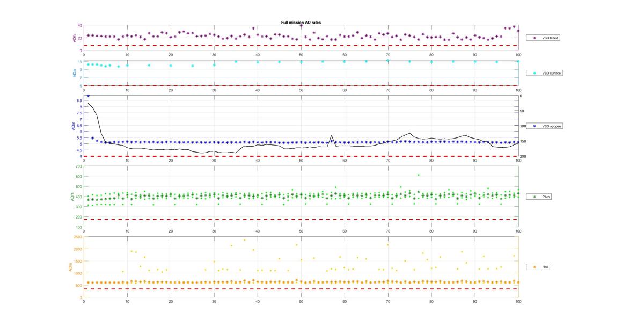This screenshot has height=334, width=644.
Task: Click the 150 tick on the apogee right axis
Action: (524, 141)
